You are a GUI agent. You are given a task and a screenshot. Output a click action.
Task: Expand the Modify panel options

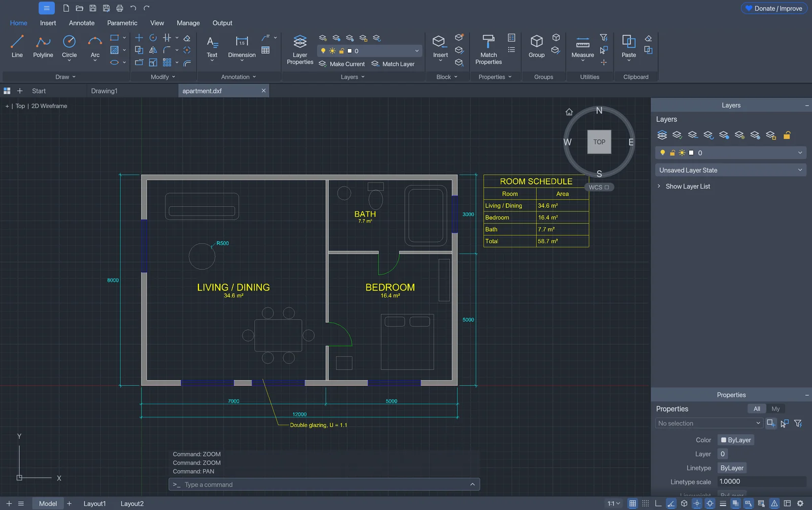tap(163, 77)
